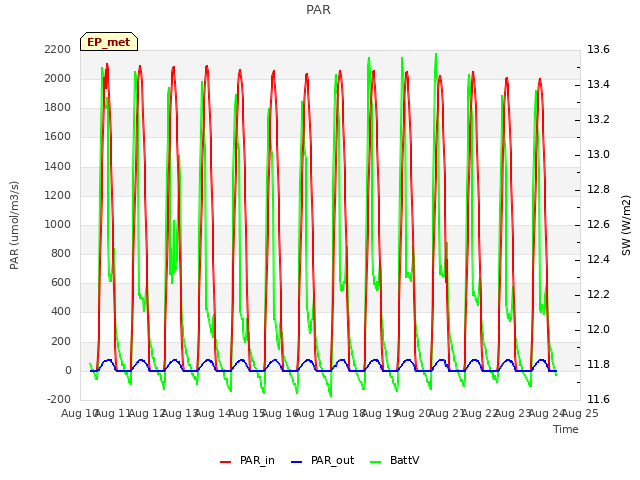Click the 2200 left axis tick label

(58, 49)
